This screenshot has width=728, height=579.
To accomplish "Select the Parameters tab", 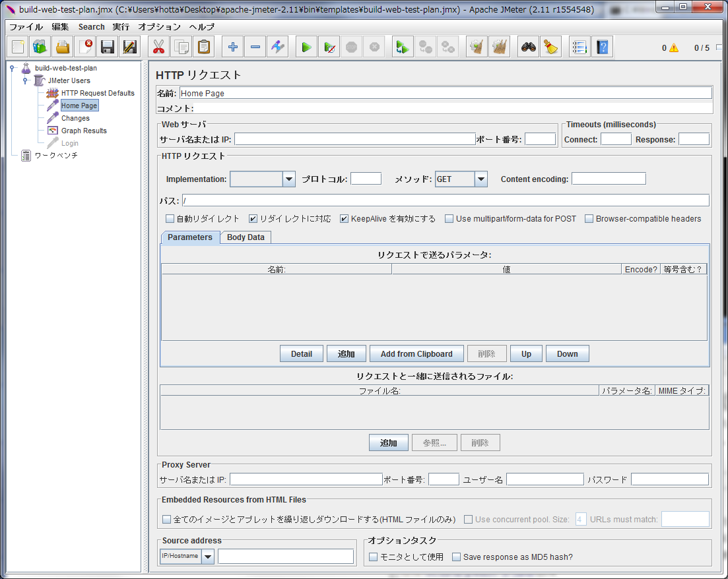I will (190, 237).
